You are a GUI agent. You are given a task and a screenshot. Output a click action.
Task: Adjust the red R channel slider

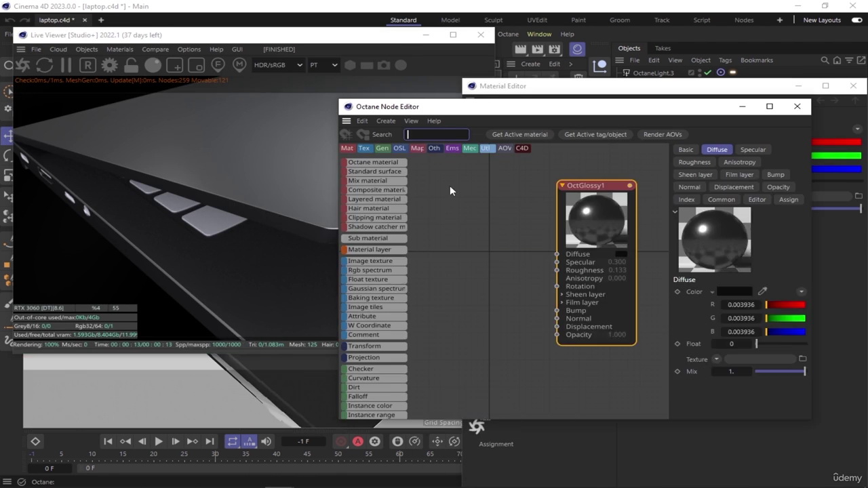[x=785, y=305]
